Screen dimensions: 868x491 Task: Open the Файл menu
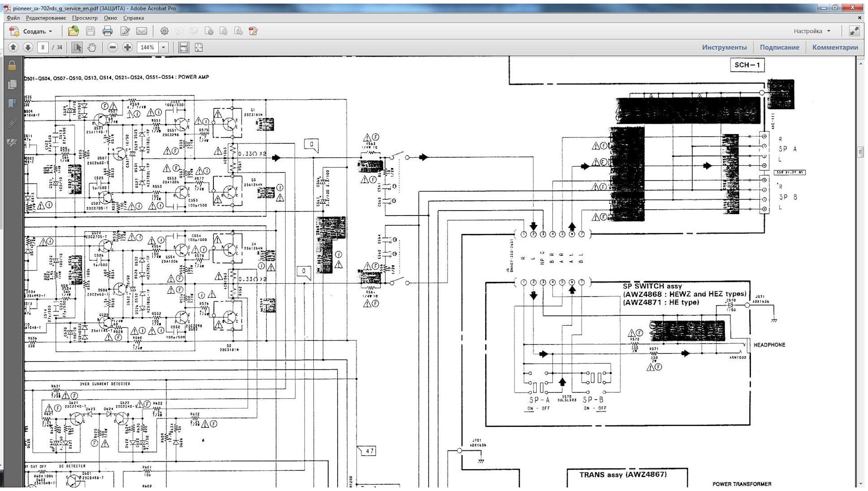[13, 18]
